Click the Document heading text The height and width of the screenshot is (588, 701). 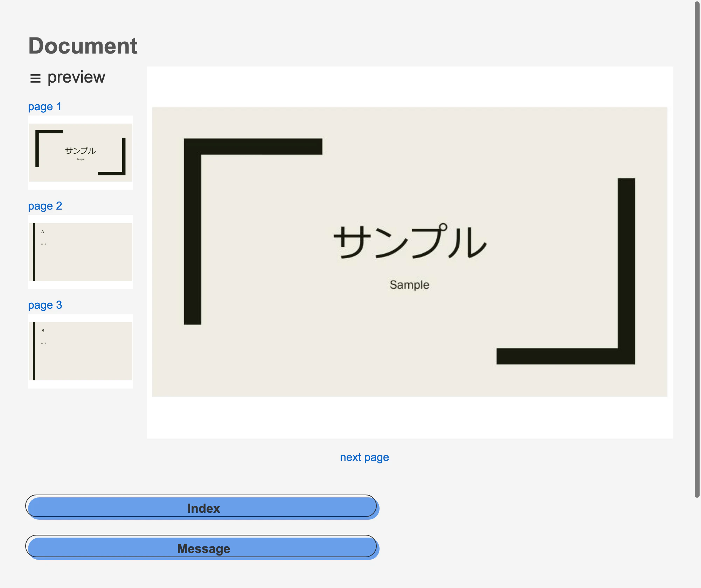(x=83, y=46)
